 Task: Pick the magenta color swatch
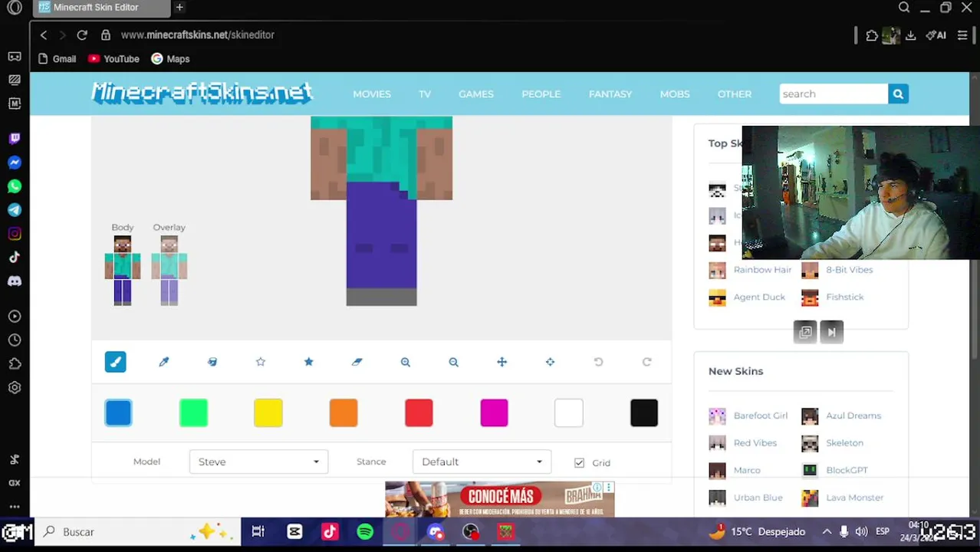(x=494, y=413)
